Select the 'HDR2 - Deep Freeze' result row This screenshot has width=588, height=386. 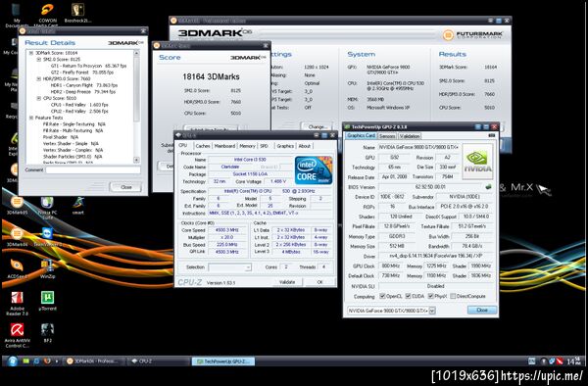83,91
